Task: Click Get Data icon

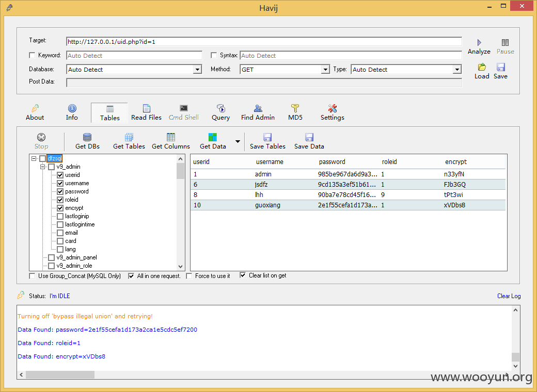Action: 213,137
